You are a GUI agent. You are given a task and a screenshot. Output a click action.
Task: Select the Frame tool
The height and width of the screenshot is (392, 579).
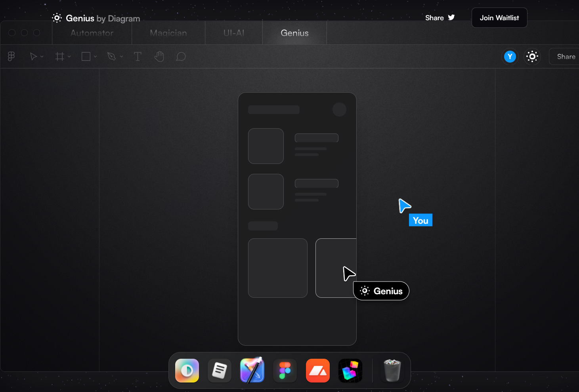click(60, 57)
